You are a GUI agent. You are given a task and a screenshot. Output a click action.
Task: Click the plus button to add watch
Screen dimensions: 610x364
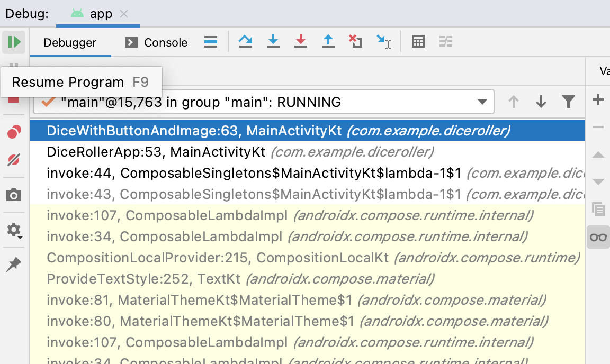[x=598, y=99]
